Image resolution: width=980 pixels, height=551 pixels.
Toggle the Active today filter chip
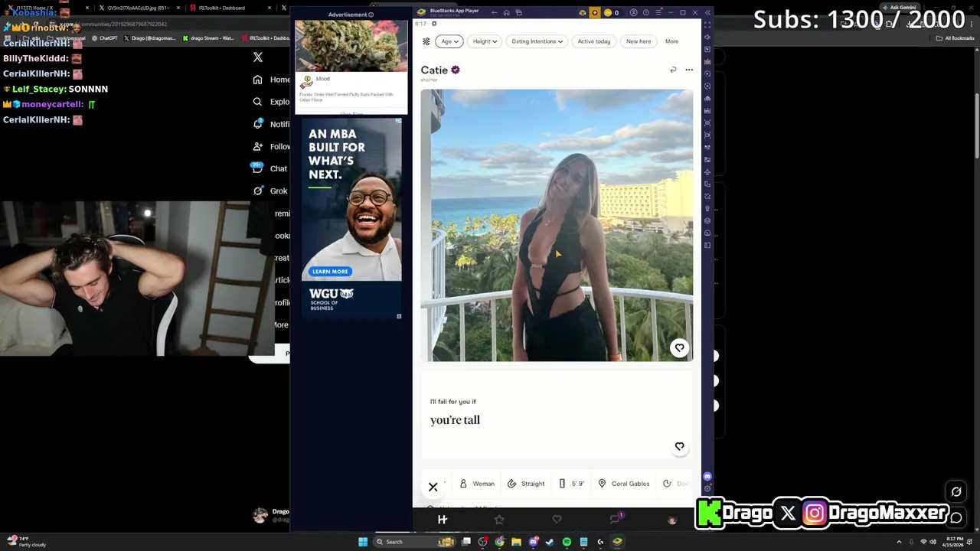tap(594, 41)
